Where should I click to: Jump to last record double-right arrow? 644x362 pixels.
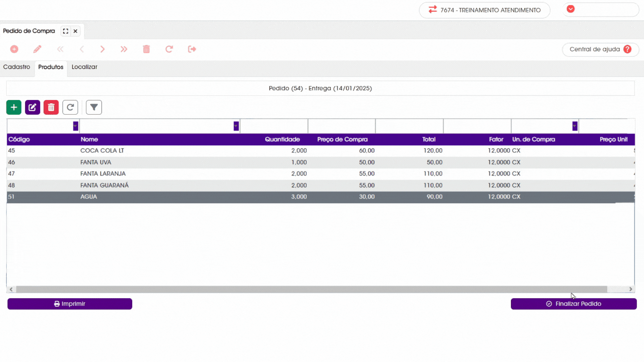tap(124, 49)
